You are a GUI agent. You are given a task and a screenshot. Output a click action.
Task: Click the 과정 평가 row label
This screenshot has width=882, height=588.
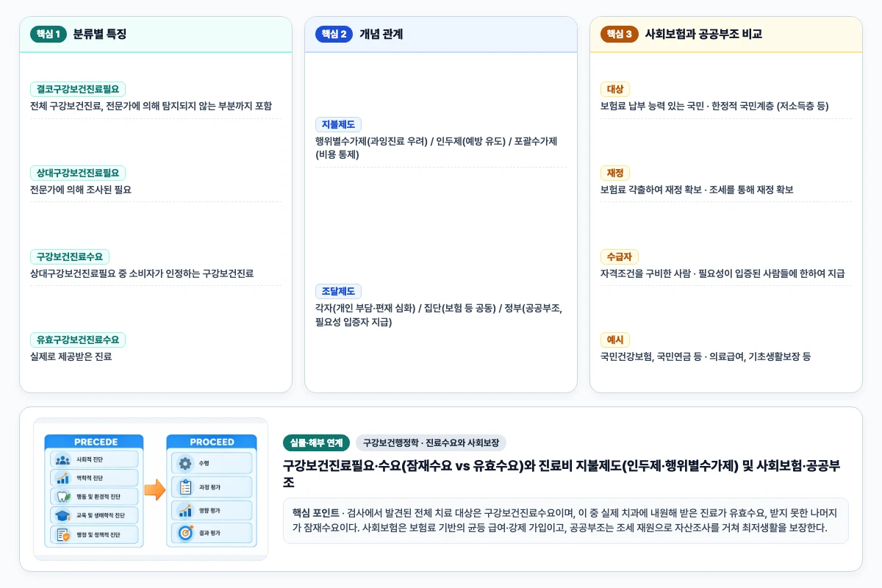(209, 487)
